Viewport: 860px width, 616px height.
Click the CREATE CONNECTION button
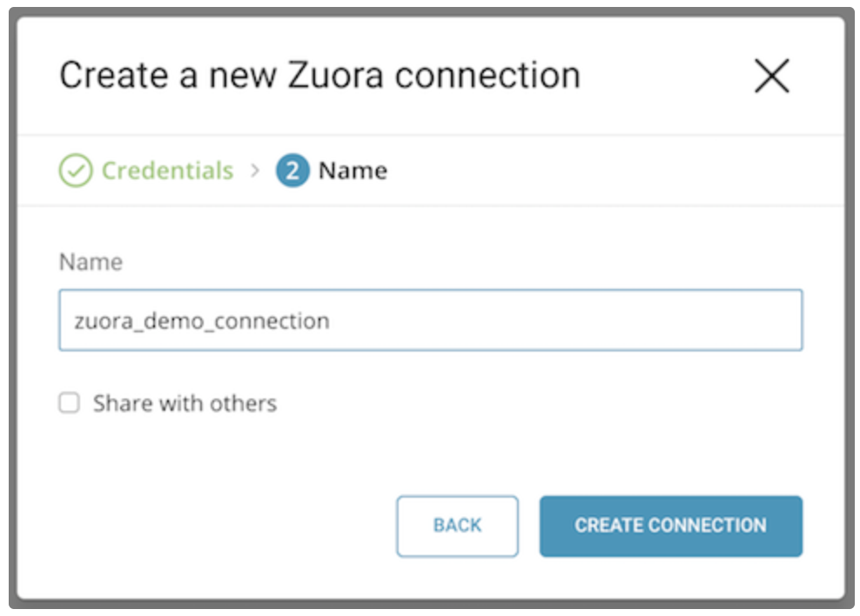pos(670,526)
